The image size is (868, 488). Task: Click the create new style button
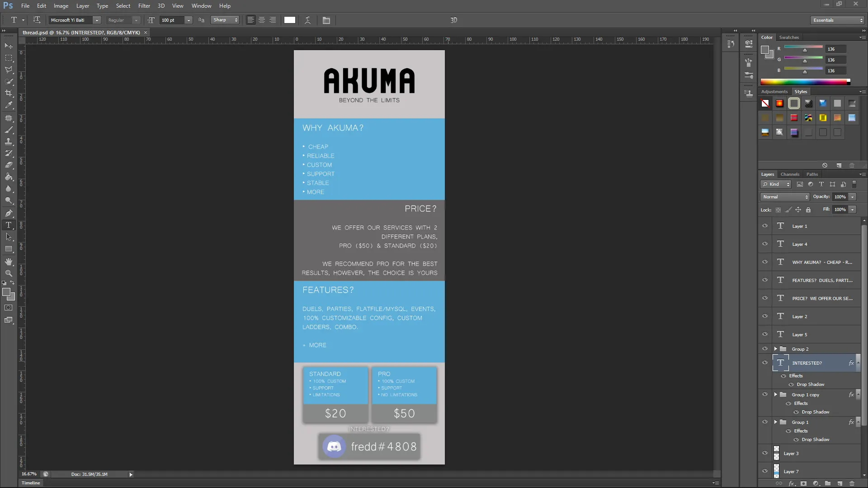coord(839,165)
